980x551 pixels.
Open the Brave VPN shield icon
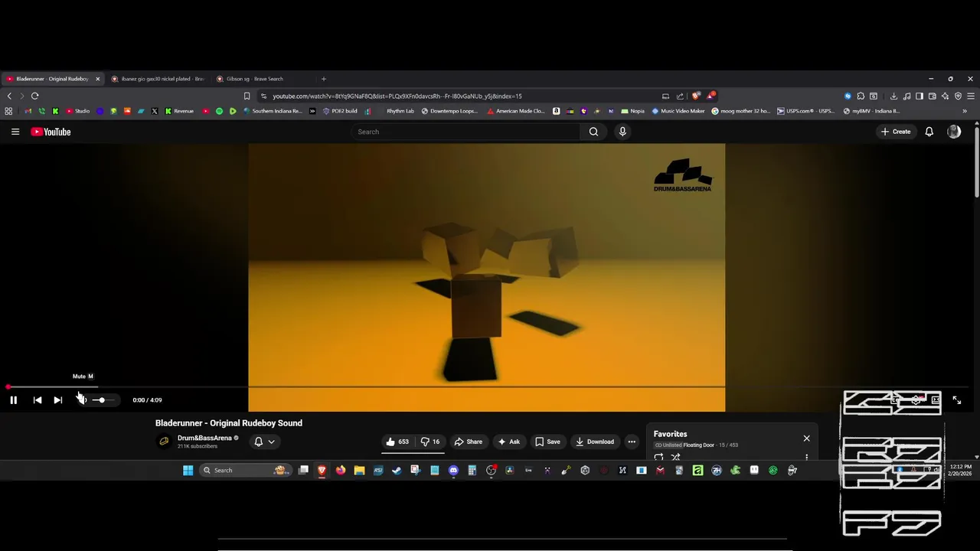(958, 96)
